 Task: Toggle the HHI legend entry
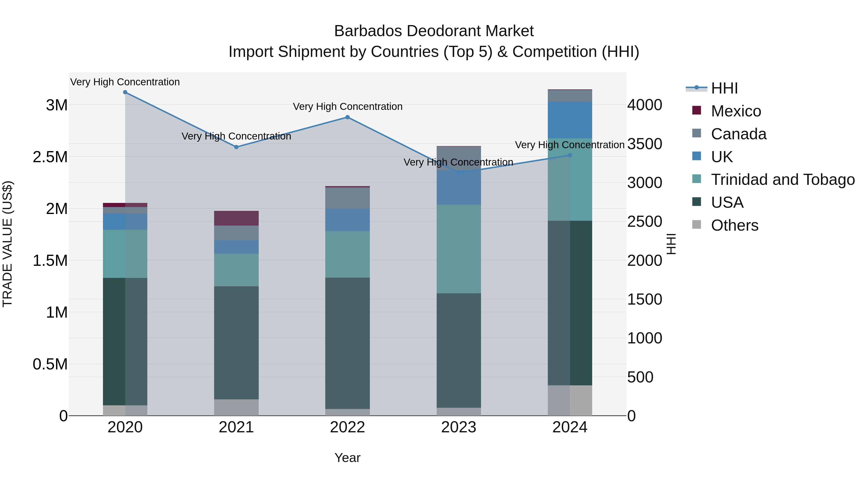click(712, 88)
